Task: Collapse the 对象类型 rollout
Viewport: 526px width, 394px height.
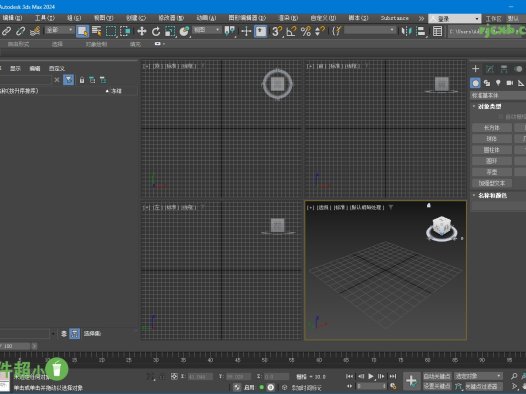Action: click(x=489, y=107)
